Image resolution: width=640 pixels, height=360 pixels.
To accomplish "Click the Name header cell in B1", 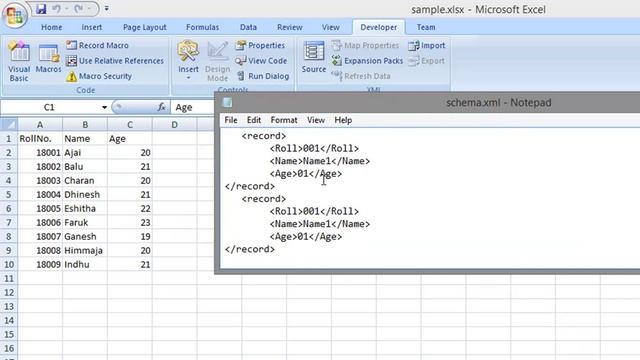I will (x=85, y=139).
